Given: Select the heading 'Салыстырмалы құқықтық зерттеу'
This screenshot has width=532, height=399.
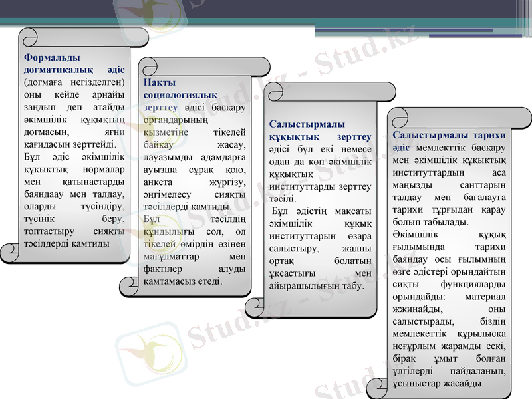Looking at the screenshot, I should pos(320,130).
